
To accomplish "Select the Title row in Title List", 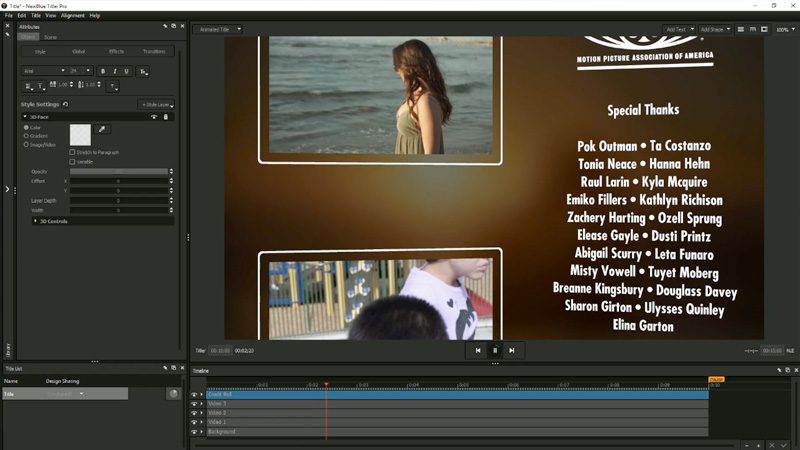I will tap(65, 394).
